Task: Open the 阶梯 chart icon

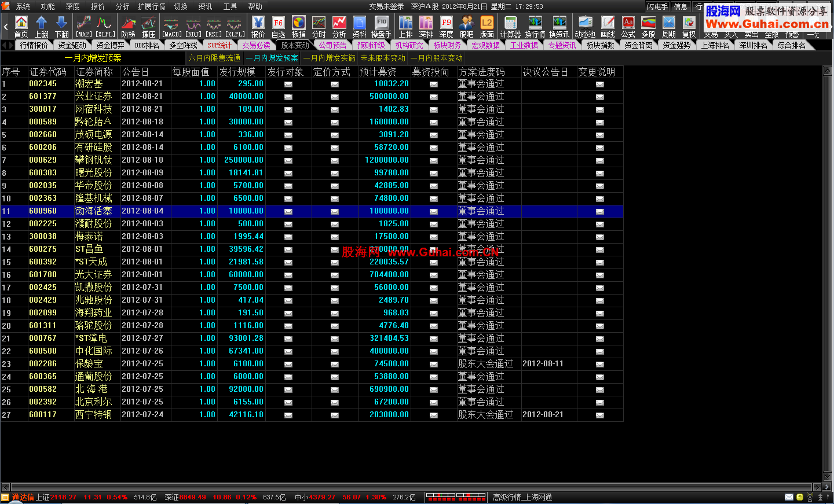Action: pos(128,27)
